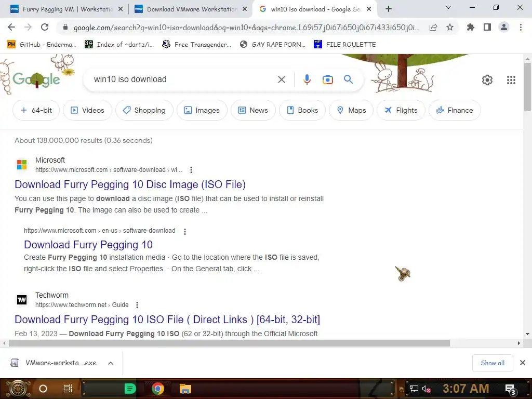
Task: Filter results by Videos
Action: pos(87,110)
